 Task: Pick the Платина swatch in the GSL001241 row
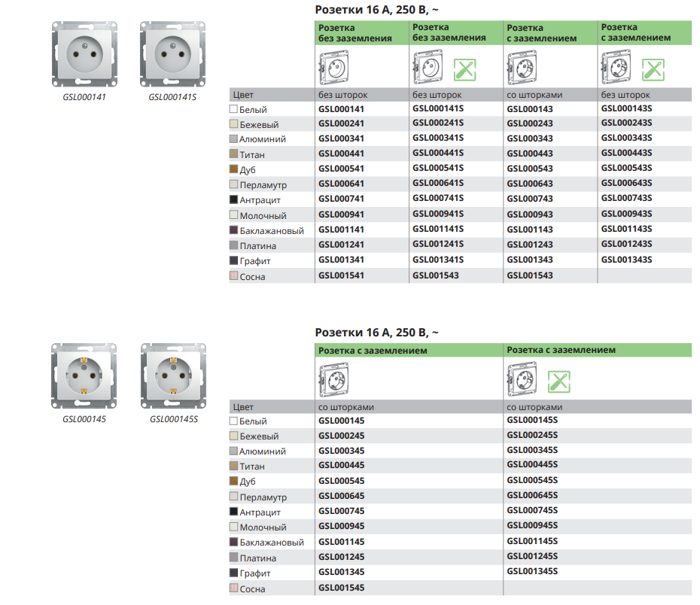[x=233, y=245]
